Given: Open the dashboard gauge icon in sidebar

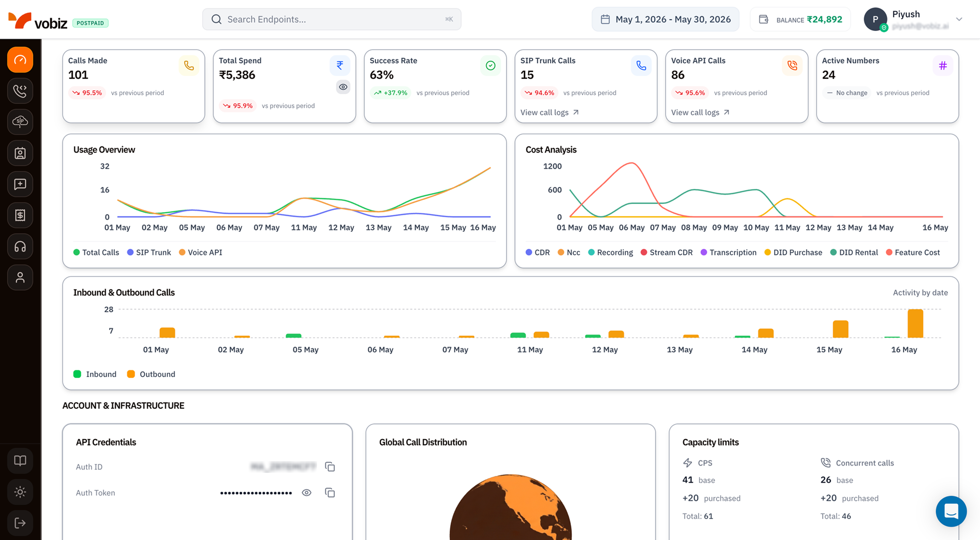Looking at the screenshot, I should [x=20, y=60].
